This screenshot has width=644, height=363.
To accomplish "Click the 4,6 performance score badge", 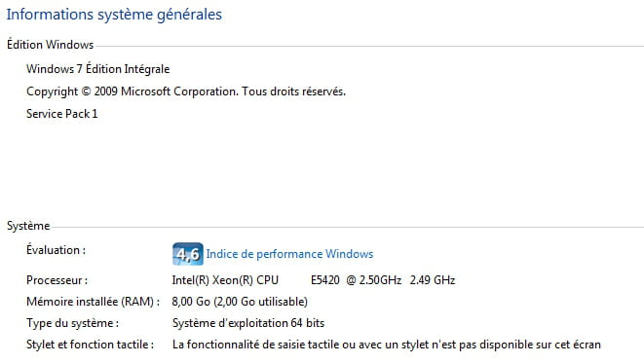I will (188, 254).
